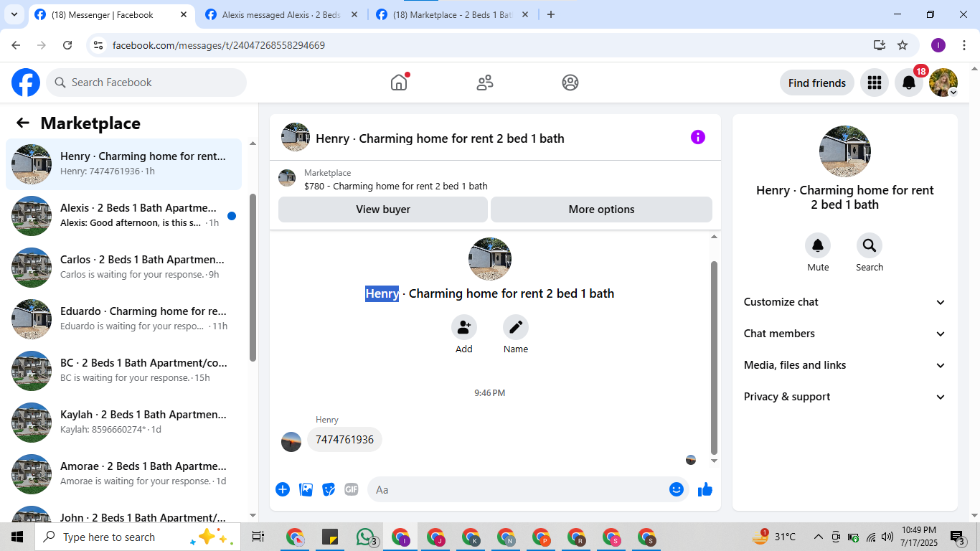Open the Kaylah conversation
The height and width of the screenshot is (551, 980).
click(x=123, y=423)
